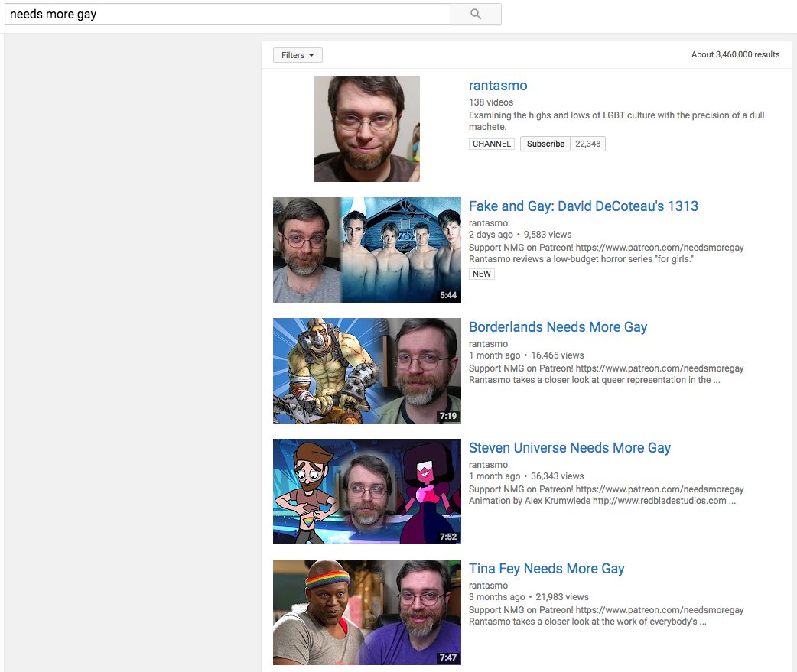The height and width of the screenshot is (672, 797).
Task: Click the search magnifier button
Action: [476, 15]
